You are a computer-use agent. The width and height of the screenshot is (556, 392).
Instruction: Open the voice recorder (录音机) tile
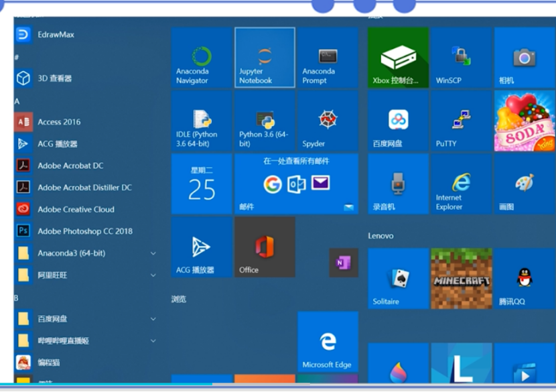coord(398,184)
